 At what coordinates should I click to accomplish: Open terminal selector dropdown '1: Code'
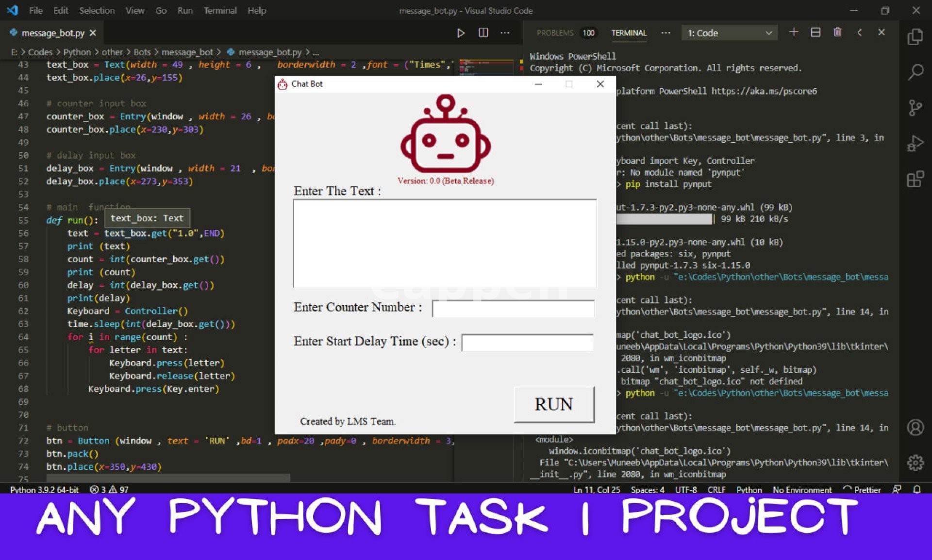point(729,33)
